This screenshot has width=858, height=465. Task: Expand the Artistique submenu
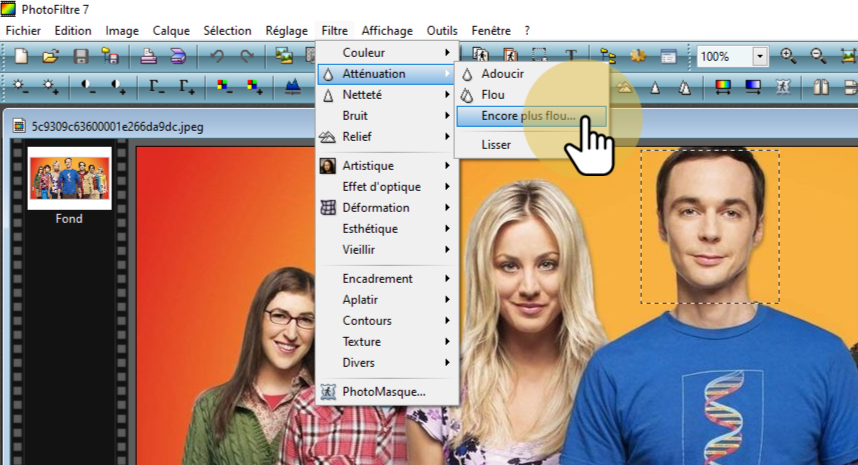387,166
